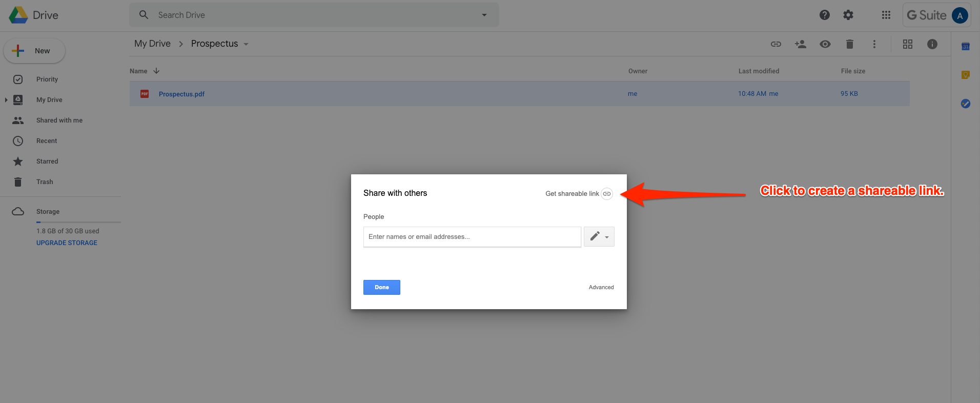Click the Owner column header
Viewport: 980px width, 403px height.
pyautogui.click(x=638, y=71)
